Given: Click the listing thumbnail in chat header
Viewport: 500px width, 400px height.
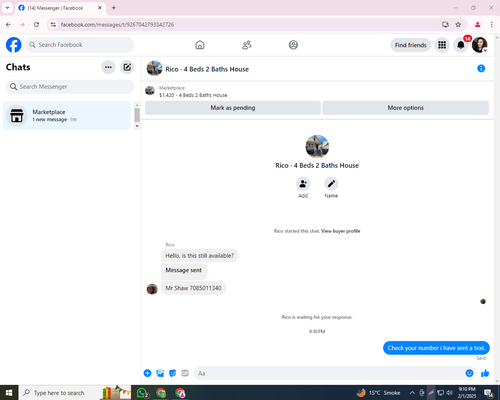Looking at the screenshot, I should pyautogui.click(x=154, y=68).
